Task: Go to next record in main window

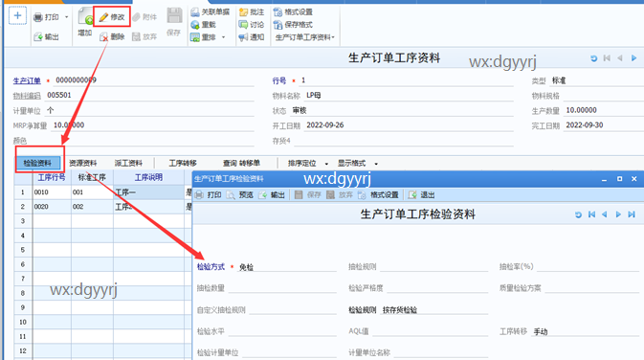Action: (x=633, y=58)
